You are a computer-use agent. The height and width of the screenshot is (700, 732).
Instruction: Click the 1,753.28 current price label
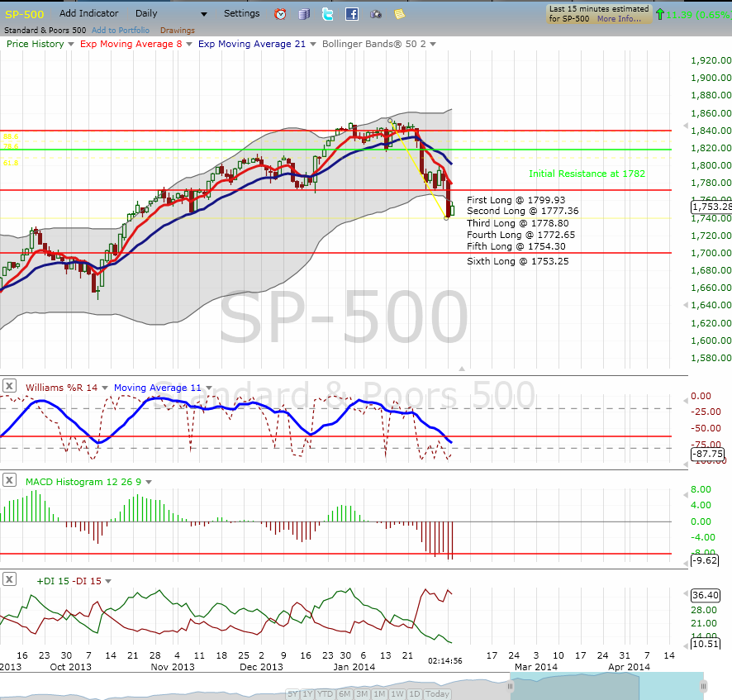tap(711, 207)
